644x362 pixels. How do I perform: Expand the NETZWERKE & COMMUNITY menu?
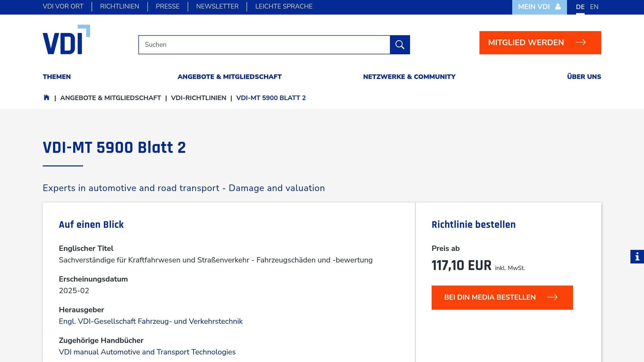(x=409, y=77)
